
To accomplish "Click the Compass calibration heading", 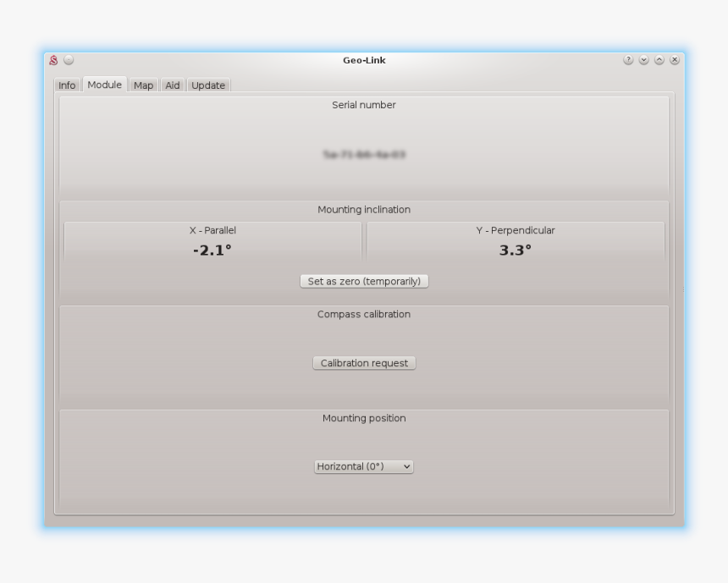I will coord(364,314).
